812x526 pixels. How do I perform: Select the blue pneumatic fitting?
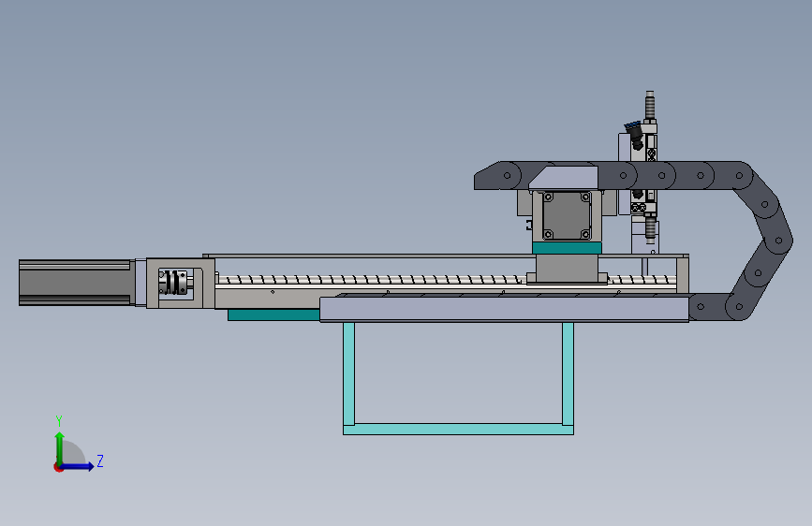633,126
